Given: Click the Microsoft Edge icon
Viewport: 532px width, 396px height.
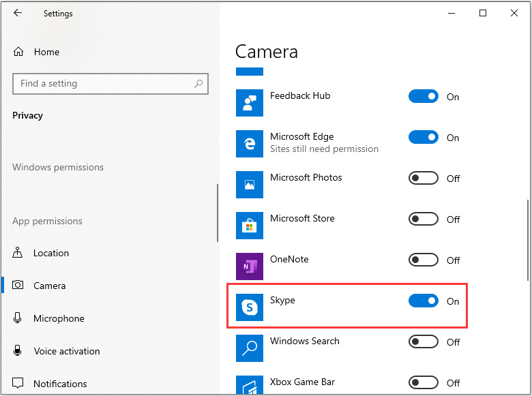Looking at the screenshot, I should point(249,143).
